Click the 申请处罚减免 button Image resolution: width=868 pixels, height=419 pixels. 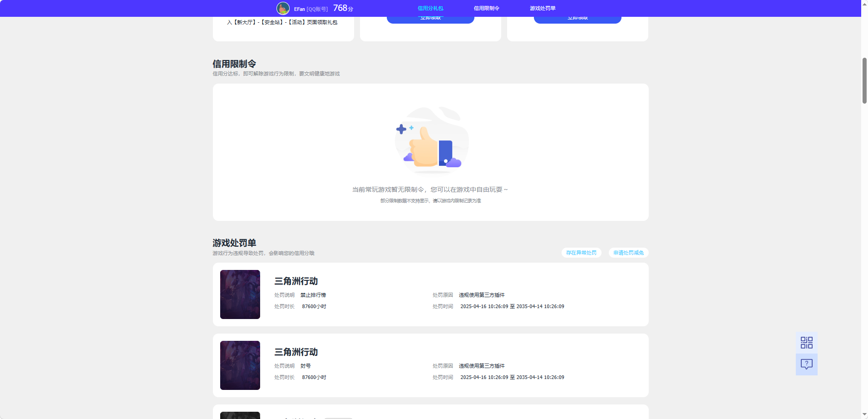[x=628, y=253]
